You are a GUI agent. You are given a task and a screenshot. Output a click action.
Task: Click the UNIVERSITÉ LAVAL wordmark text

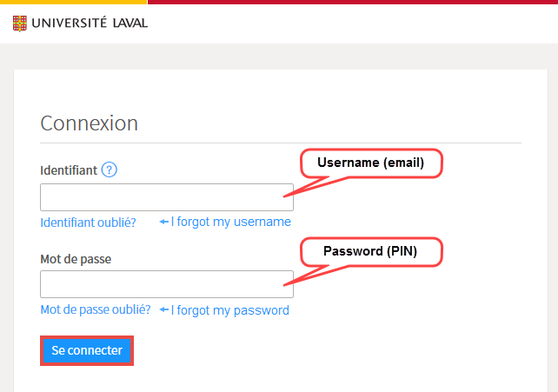click(x=90, y=23)
